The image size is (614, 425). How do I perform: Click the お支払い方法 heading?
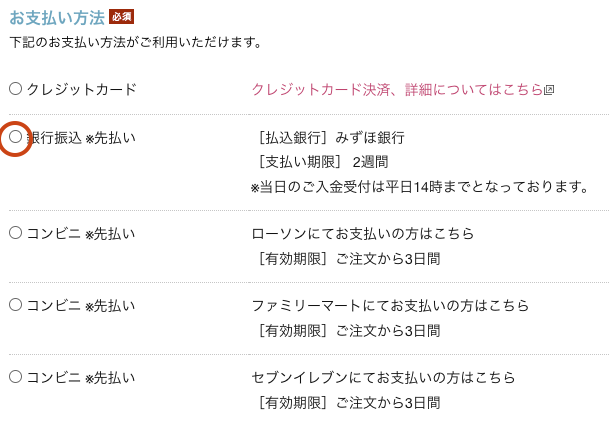pyautogui.click(x=57, y=18)
